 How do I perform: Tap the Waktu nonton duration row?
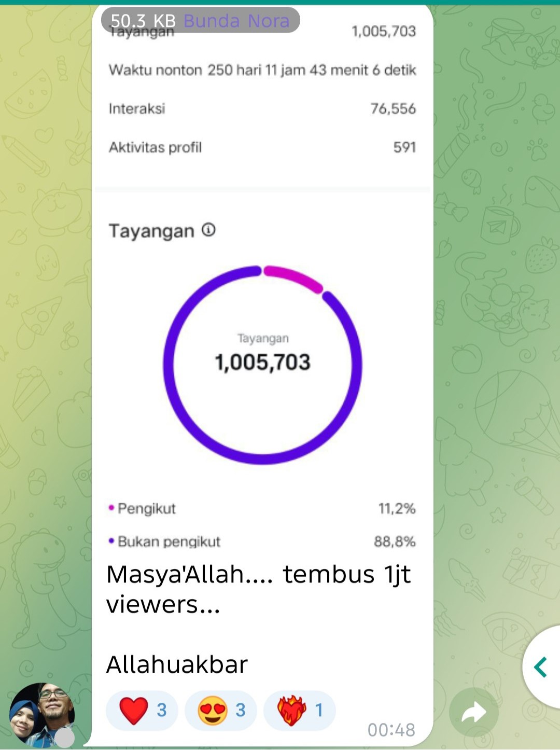[x=262, y=70]
